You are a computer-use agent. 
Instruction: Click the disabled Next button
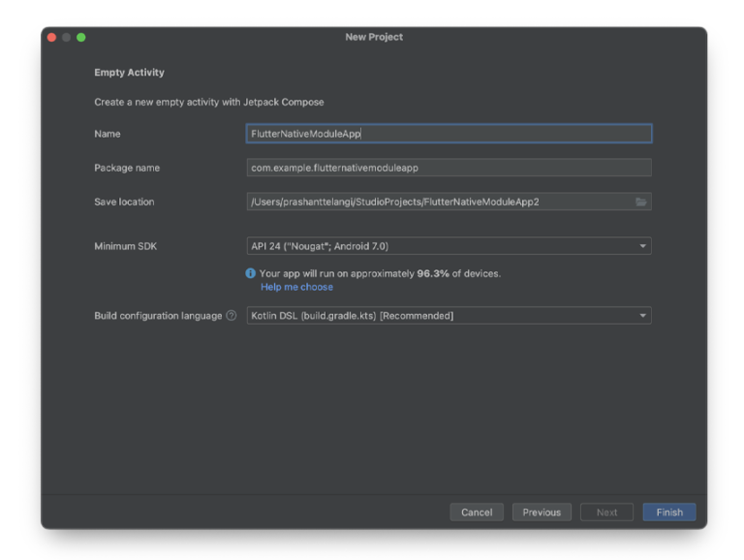606,513
